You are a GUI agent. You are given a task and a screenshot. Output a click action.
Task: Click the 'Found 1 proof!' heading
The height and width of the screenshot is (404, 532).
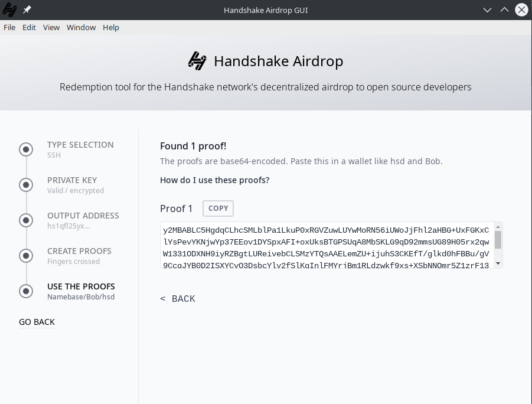coord(193,146)
